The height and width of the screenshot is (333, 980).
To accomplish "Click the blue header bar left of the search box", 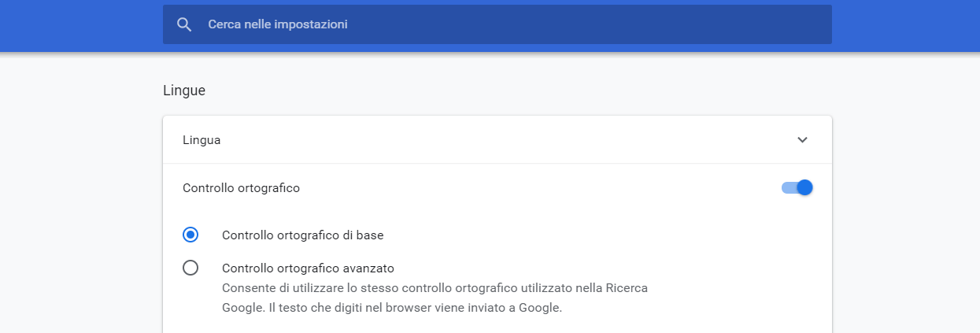I will pyautogui.click(x=79, y=24).
